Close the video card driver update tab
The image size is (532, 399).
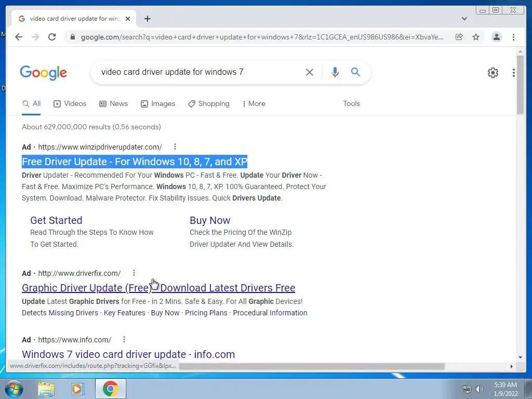(128, 19)
